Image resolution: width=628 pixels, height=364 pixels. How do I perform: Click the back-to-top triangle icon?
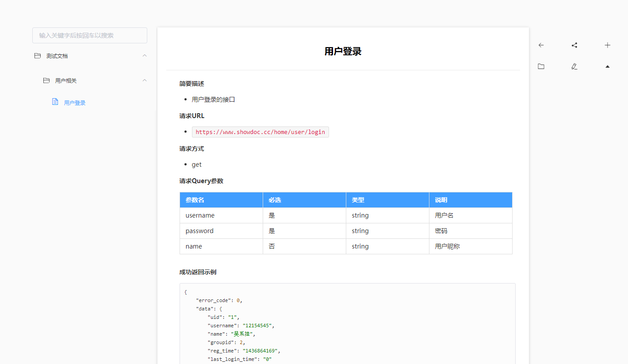tap(607, 66)
